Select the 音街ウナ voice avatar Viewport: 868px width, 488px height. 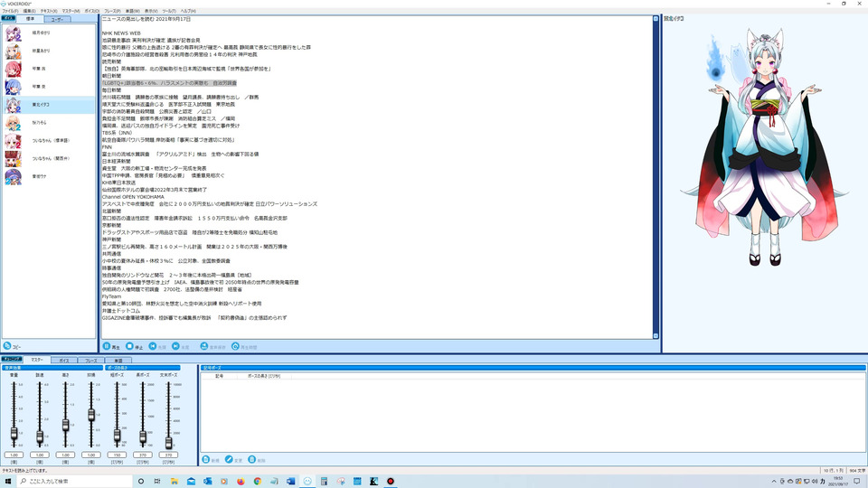coord(14,176)
